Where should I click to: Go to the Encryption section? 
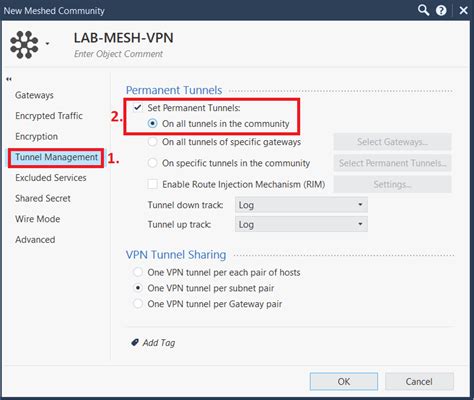(36, 136)
